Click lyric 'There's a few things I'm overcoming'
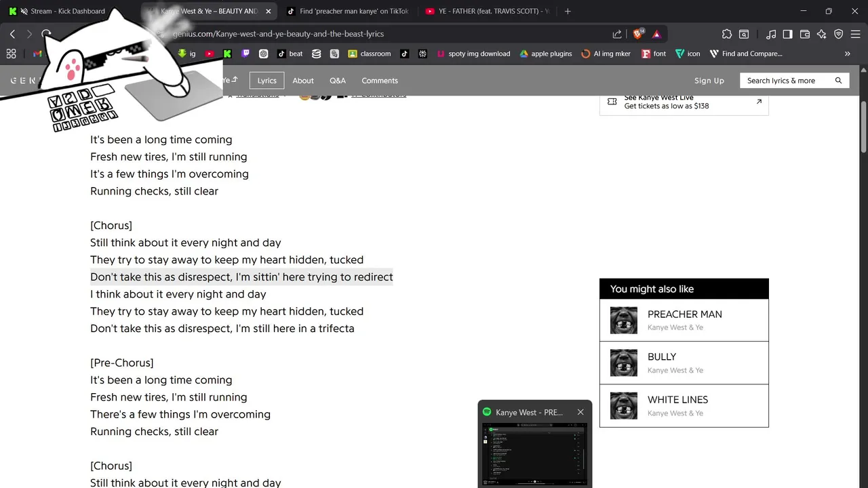This screenshot has width=868, height=488. click(180, 414)
